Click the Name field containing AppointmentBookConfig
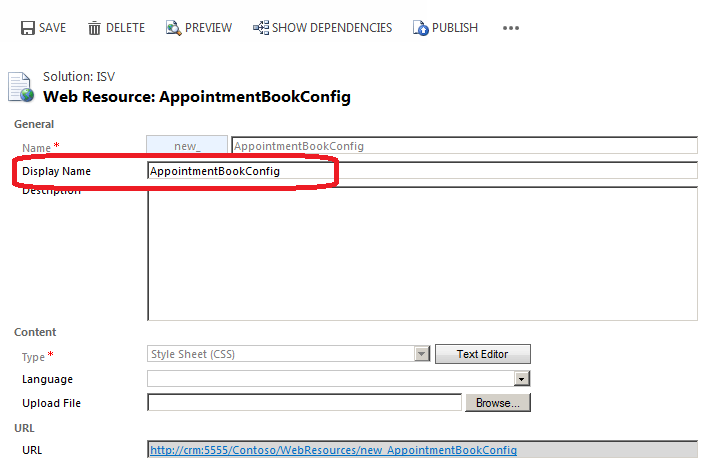 coord(465,146)
